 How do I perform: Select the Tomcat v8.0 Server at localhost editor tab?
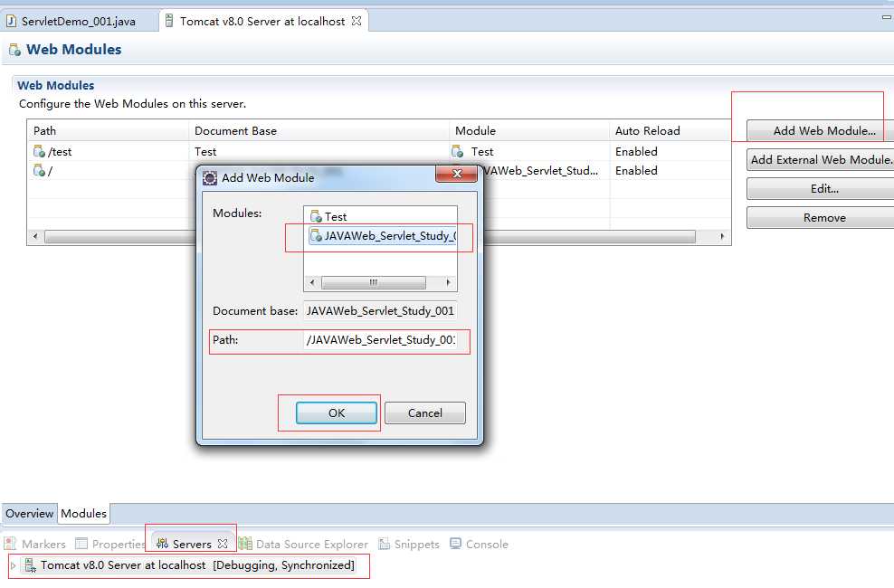pos(262,21)
